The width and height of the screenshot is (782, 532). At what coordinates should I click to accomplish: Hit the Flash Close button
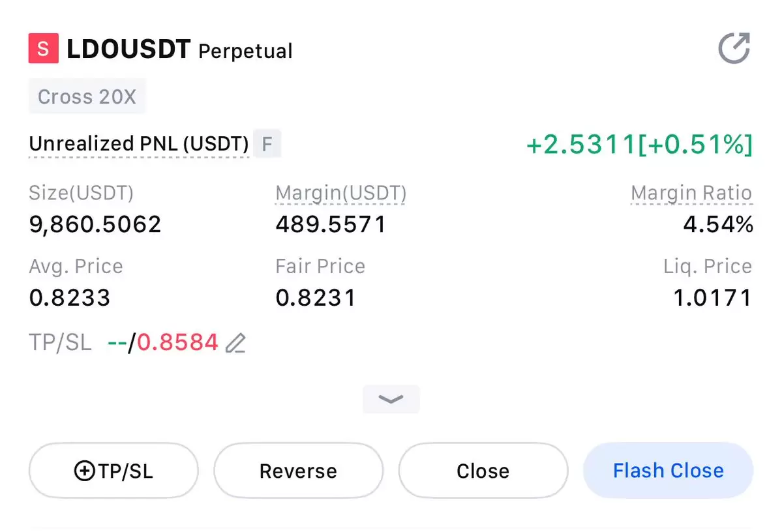[x=669, y=470]
